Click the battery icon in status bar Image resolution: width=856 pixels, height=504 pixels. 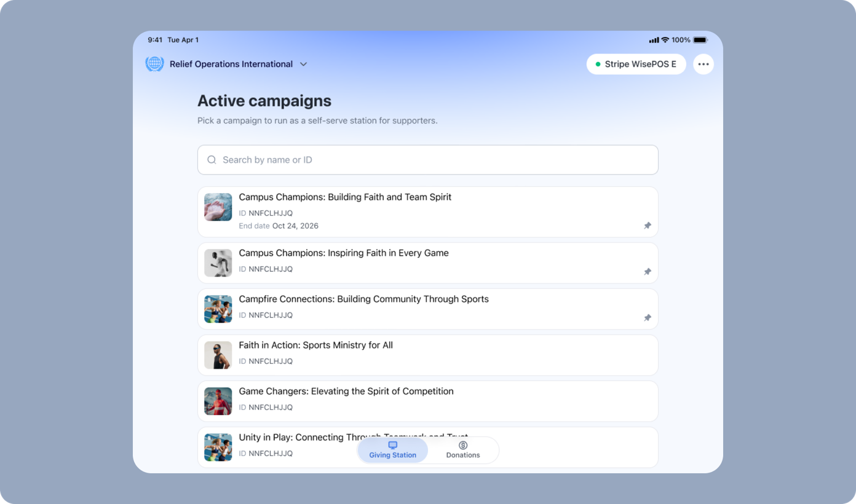point(700,40)
